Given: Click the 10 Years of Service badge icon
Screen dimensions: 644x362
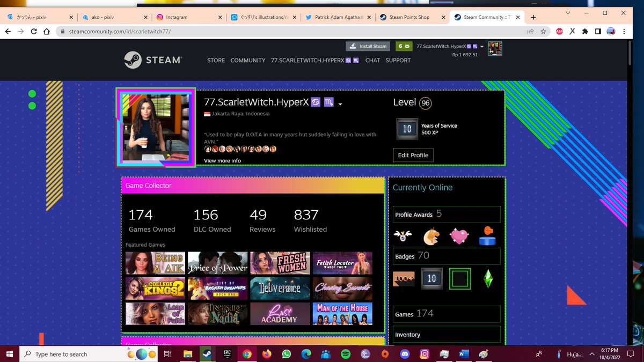Looking at the screenshot, I should 407,129.
